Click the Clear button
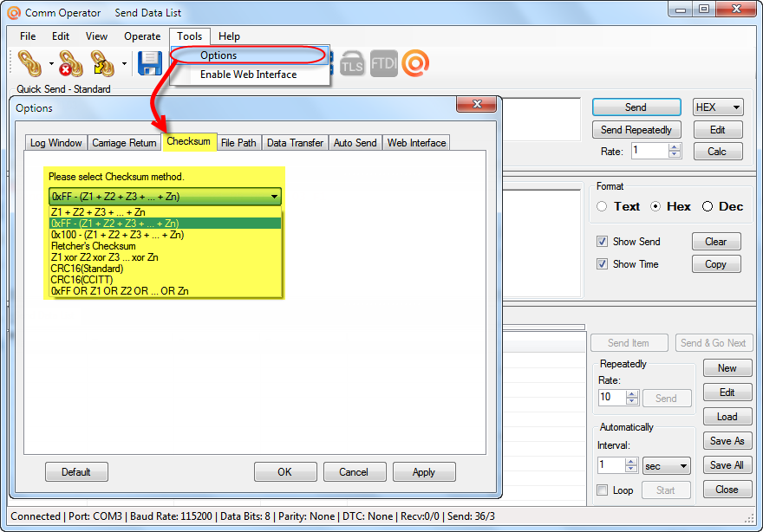Image resolution: width=763 pixels, height=532 pixels. (716, 242)
